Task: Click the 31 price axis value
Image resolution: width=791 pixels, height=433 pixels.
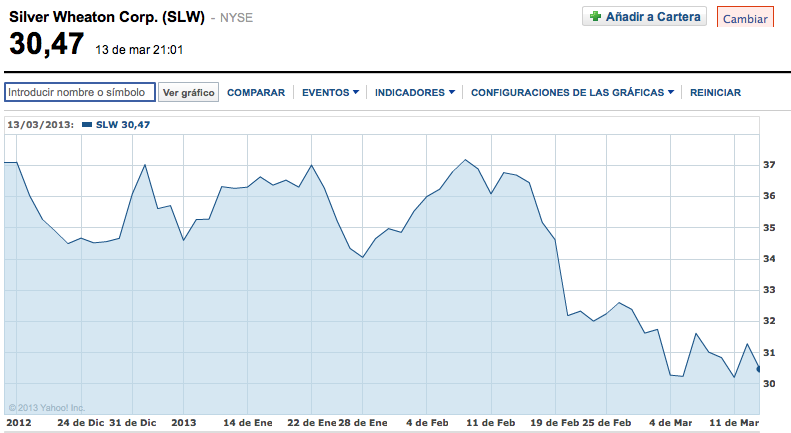Action: pos(769,353)
